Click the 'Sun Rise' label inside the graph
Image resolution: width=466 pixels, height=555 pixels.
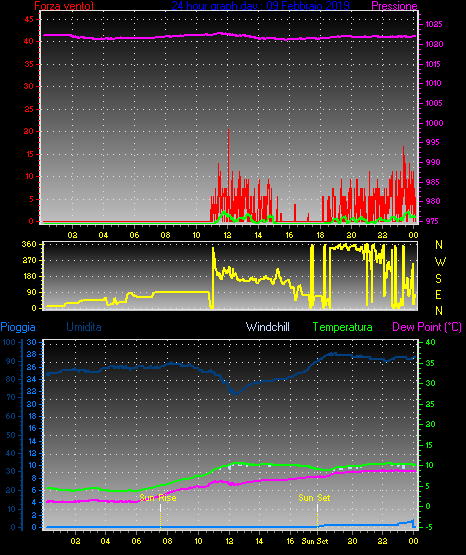(158, 498)
